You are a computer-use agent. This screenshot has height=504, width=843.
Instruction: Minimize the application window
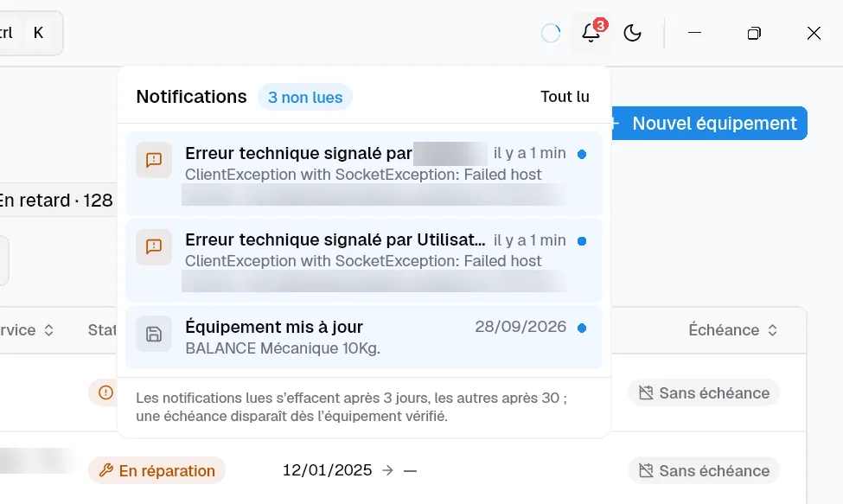click(694, 33)
